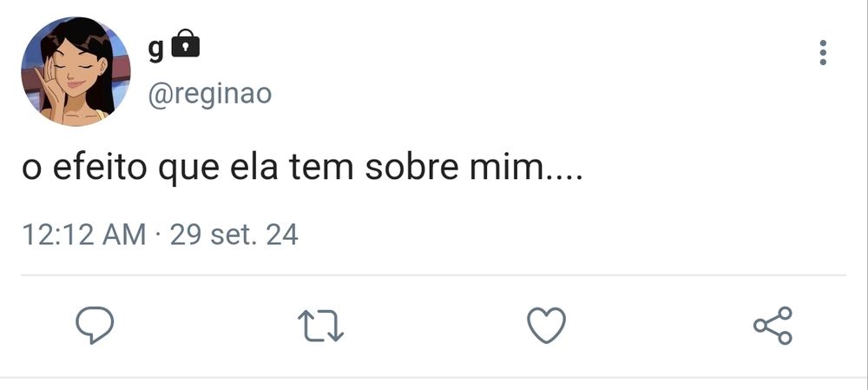Open the three-dot more options menu
868x390 pixels.
(x=823, y=53)
